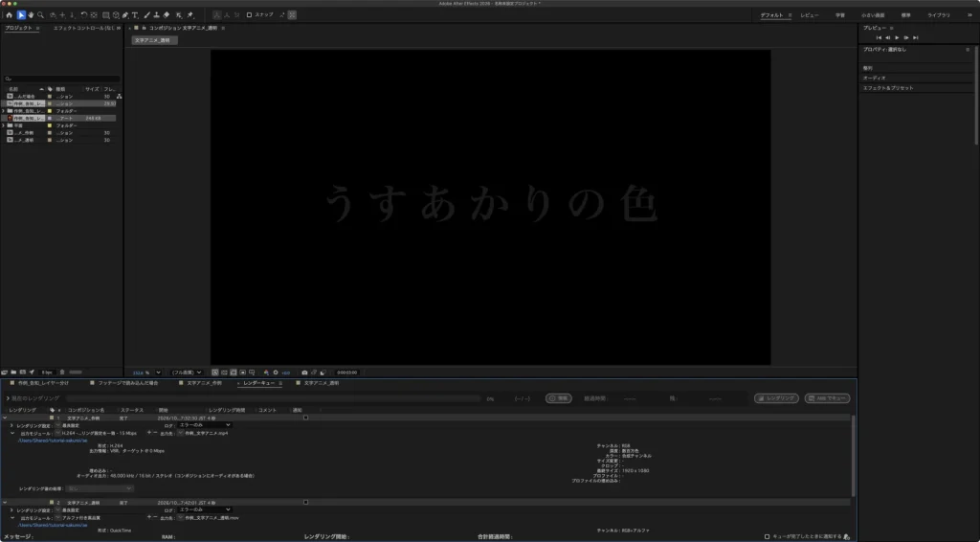The image size is (980, 542).
Task: Collapse 出力モジュール for render item 1
Action: pyautogui.click(x=11, y=433)
